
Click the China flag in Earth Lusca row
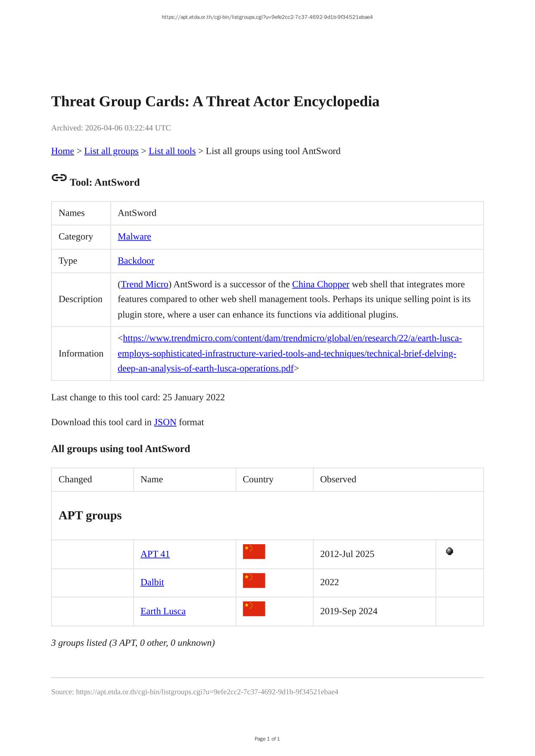tap(254, 609)
